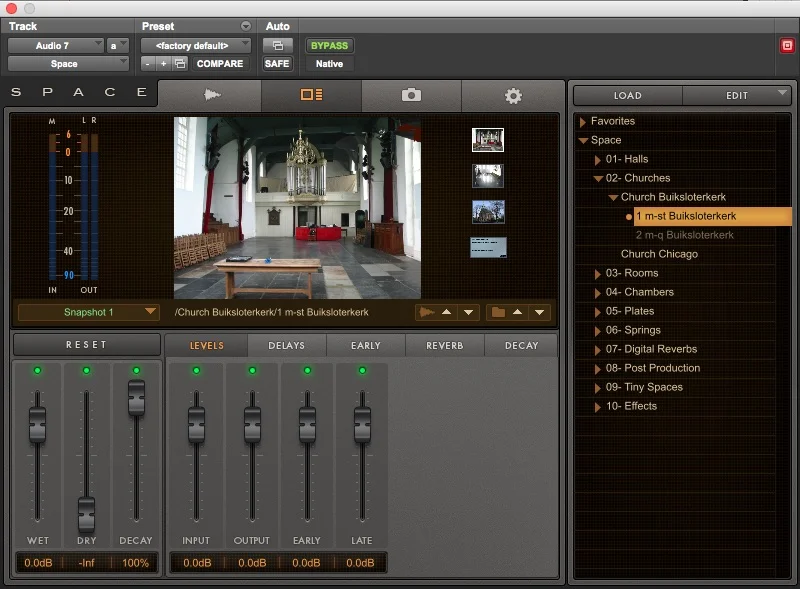Toggle the green LED above WET fader
Screen dimensions: 800x589
coord(38,371)
